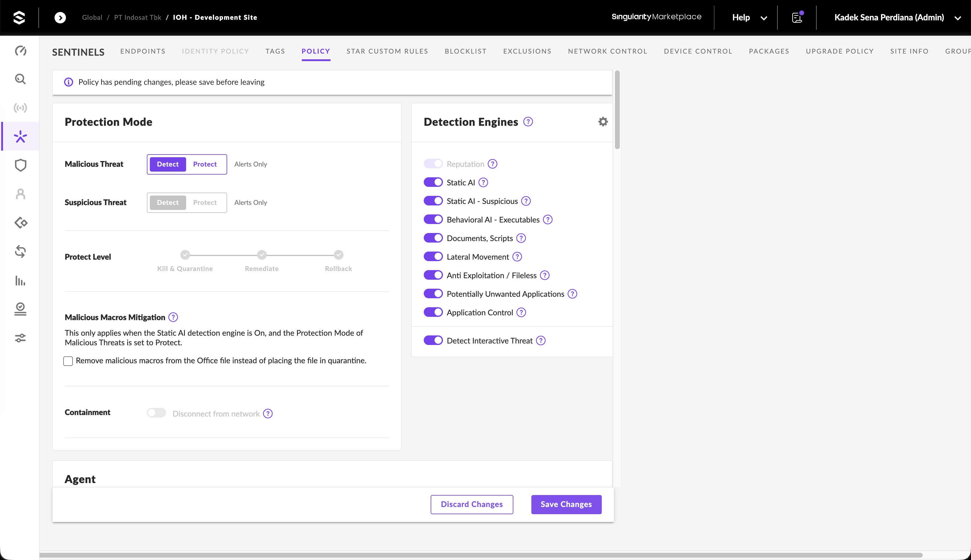The image size is (971, 560).
Task: Open notifications icon in top bar
Action: click(797, 18)
